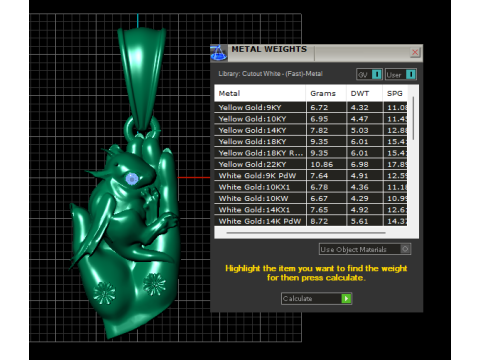Screen dimensions: 480x360
Task: Click the 6.67 grams value
Action: point(319,198)
